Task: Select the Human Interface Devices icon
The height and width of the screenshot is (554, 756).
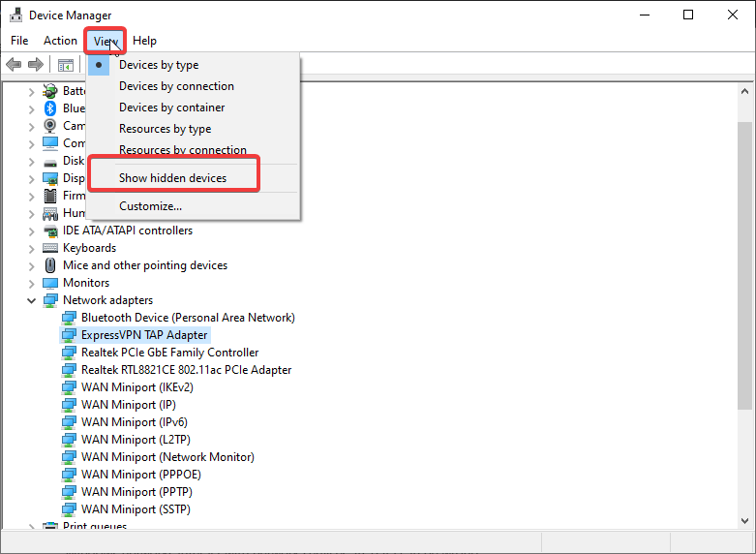Action: point(50,213)
